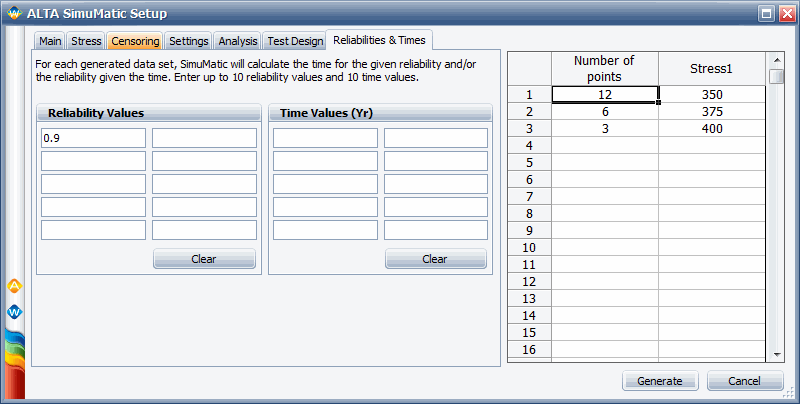Select the Number of points cell with 3
800x404 pixels.
[x=605, y=129]
